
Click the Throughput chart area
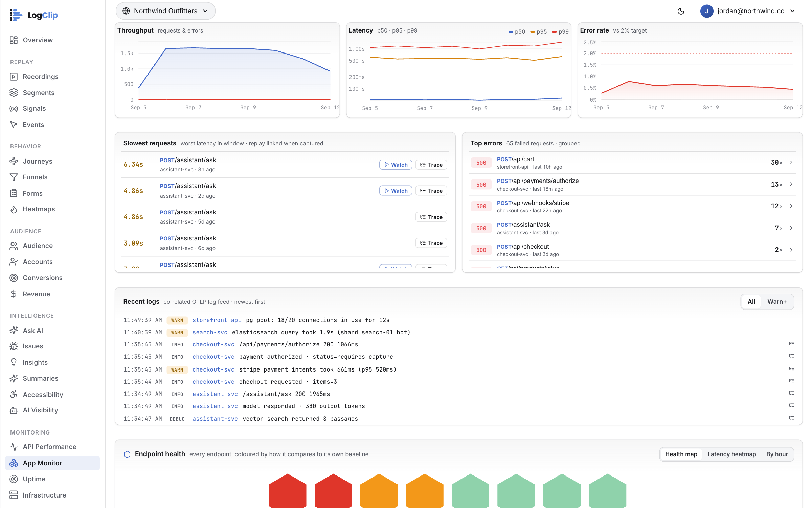tap(234, 71)
